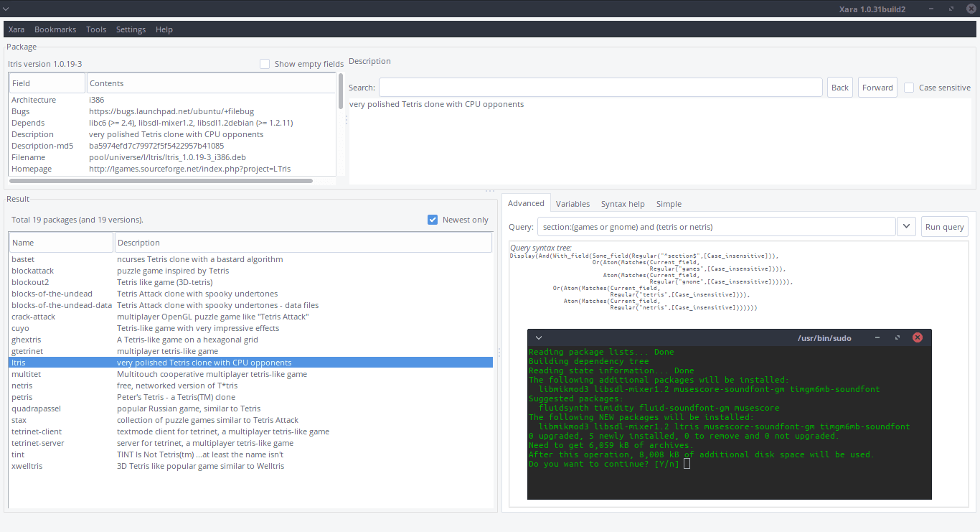Screen dimensions: 980x532
Task: Close the /usr/bin/sudo terminal window
Action: (917, 337)
